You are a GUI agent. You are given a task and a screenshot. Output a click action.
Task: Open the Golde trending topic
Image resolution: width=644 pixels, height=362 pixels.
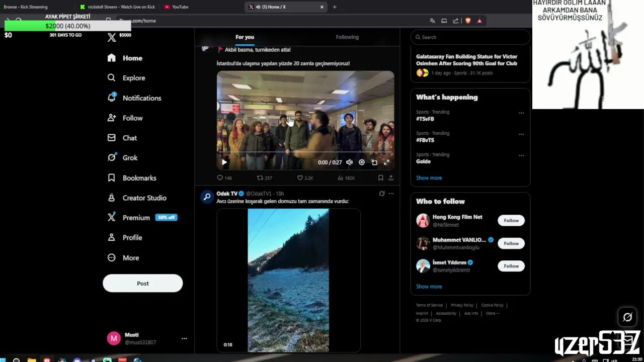coord(423,161)
